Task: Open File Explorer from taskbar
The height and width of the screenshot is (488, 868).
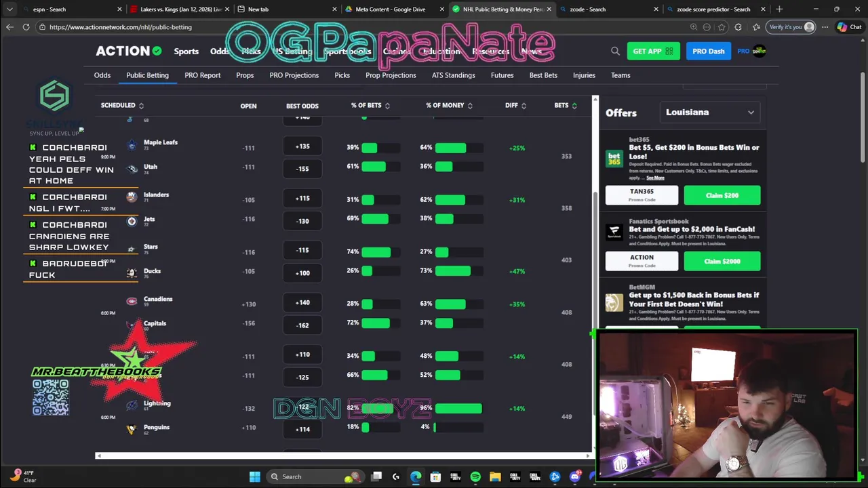Action: tap(495, 476)
